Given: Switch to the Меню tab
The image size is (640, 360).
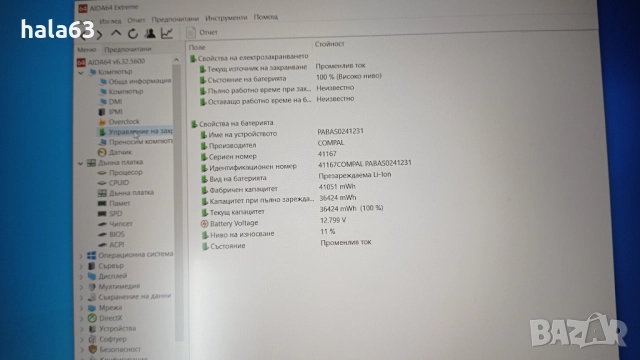Looking at the screenshot, I should (x=87, y=49).
